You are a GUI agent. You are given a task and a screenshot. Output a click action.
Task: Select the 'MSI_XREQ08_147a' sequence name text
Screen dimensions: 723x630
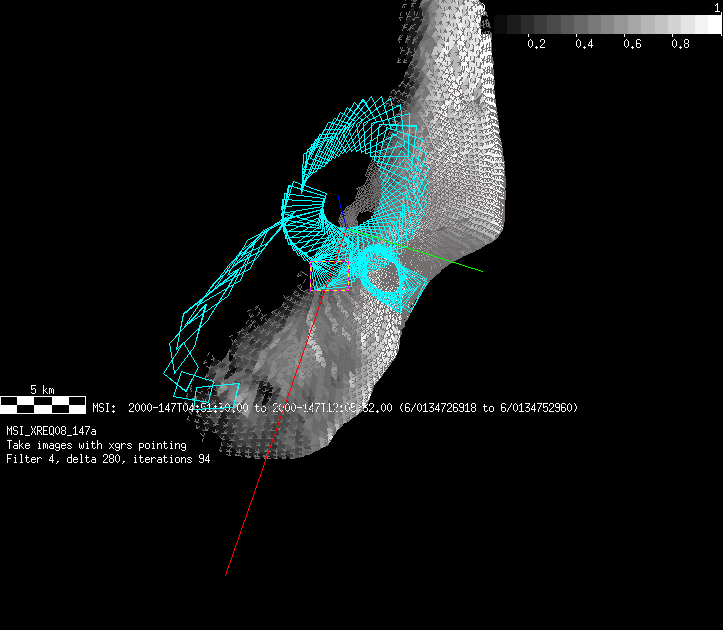(x=51, y=431)
